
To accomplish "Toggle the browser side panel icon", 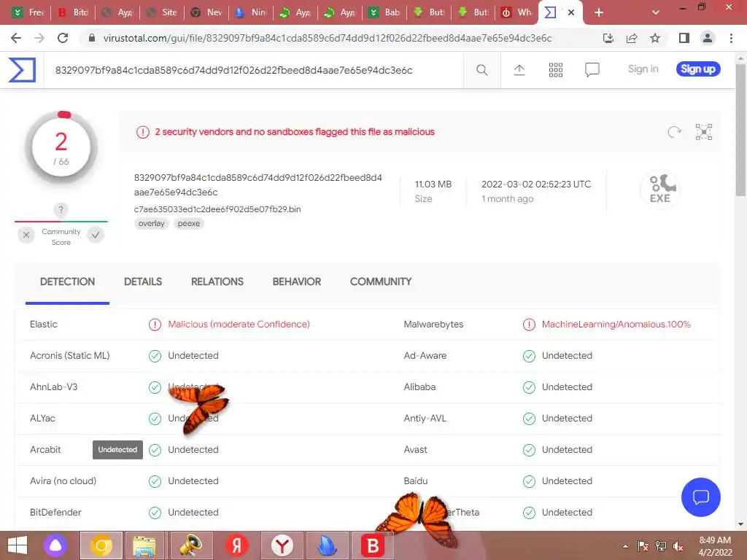I will click(684, 38).
